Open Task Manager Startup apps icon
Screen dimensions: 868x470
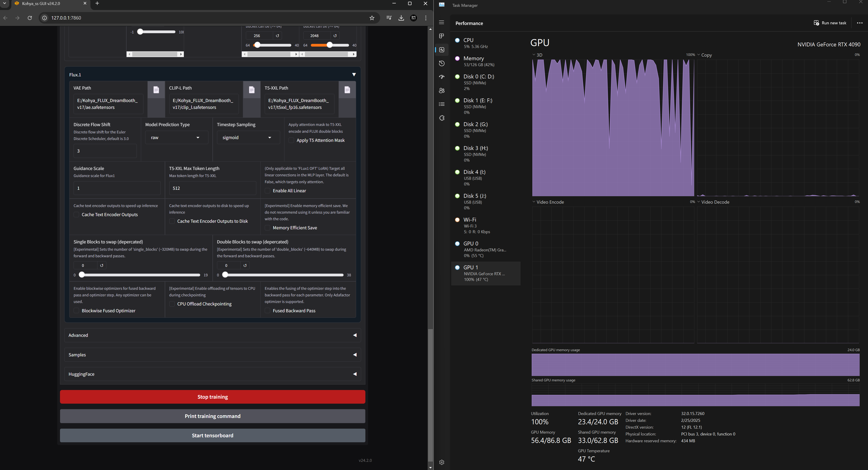click(x=442, y=77)
